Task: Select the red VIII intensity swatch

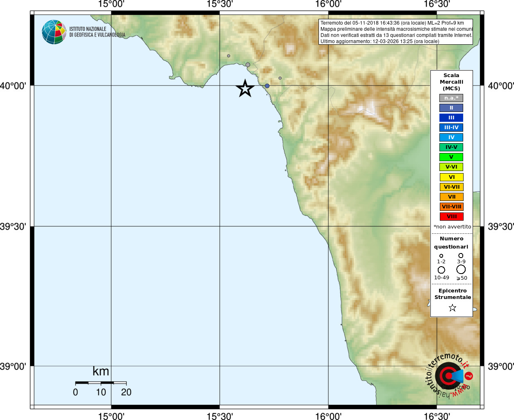Action: point(451,217)
